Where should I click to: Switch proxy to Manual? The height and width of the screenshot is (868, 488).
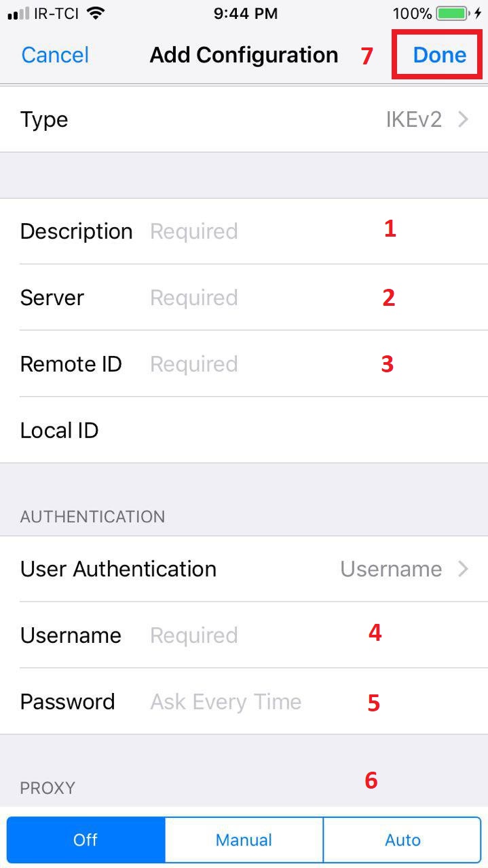click(244, 840)
